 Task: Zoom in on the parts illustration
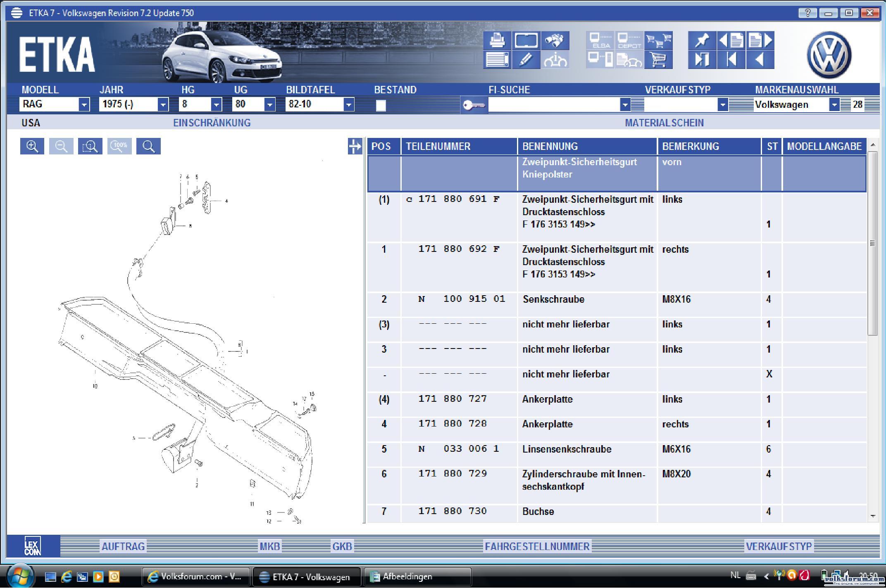(32, 146)
